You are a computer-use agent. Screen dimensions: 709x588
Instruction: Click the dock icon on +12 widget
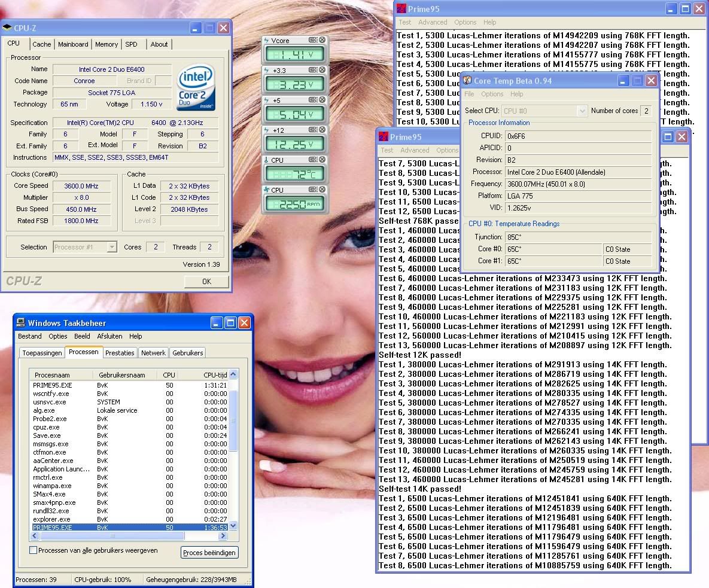pos(313,130)
